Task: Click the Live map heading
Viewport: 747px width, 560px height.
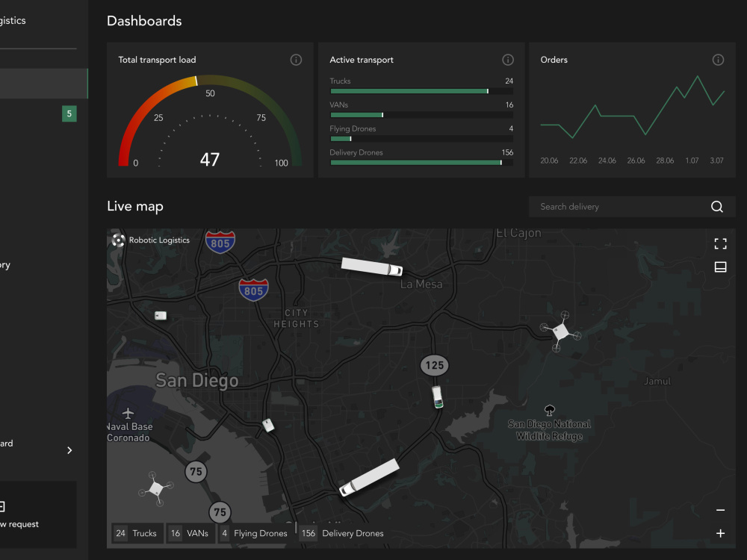Action: (x=134, y=206)
